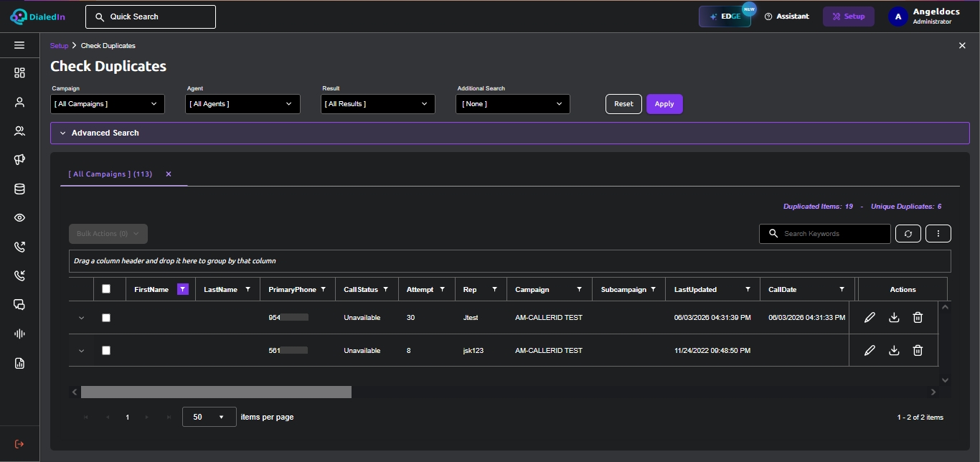Open the hamburger menu in the sidebar
This screenshot has height=462, width=980.
[19, 45]
